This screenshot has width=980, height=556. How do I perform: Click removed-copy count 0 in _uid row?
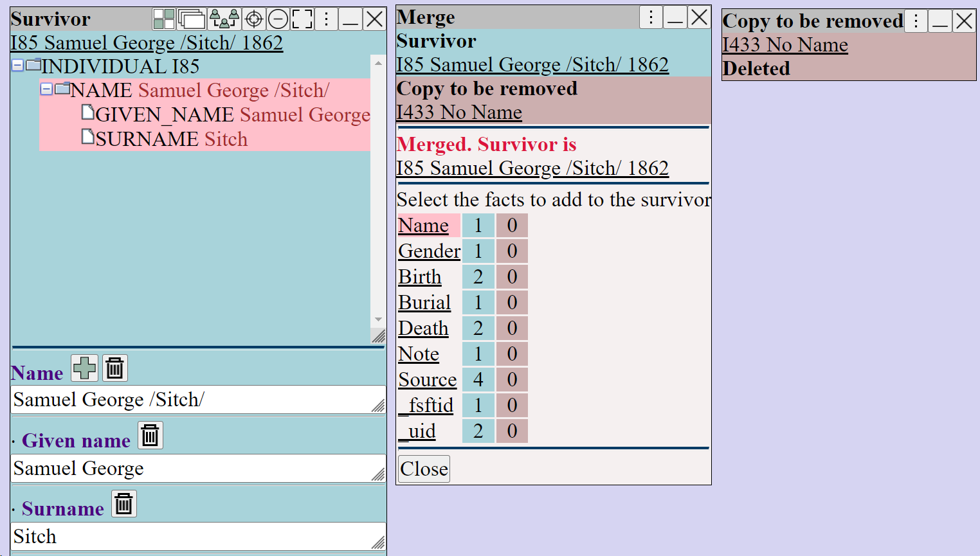point(512,431)
